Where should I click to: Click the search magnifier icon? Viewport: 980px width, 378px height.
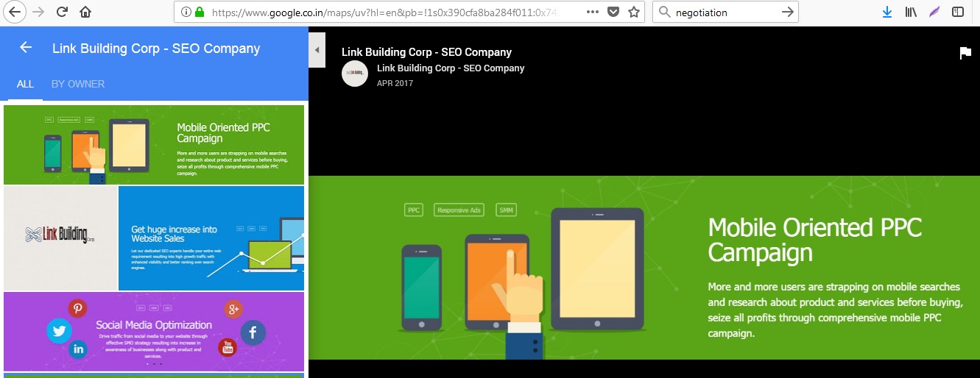click(x=664, y=12)
